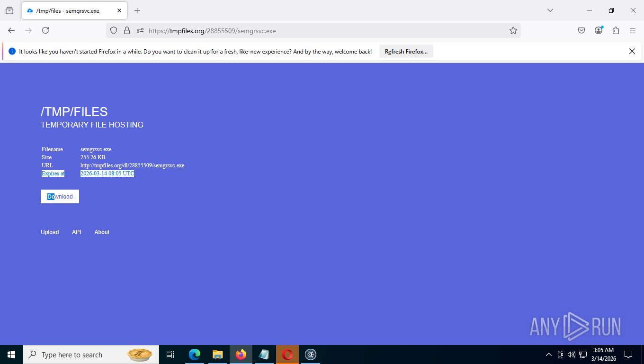644x364 pixels.
Task: Open the Firefox View button
Action: click(9, 10)
